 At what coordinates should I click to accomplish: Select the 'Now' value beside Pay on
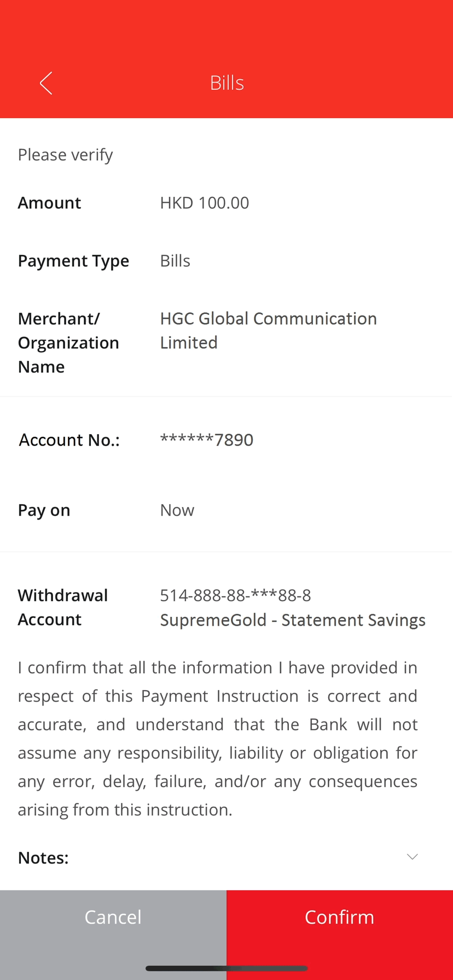(x=177, y=510)
